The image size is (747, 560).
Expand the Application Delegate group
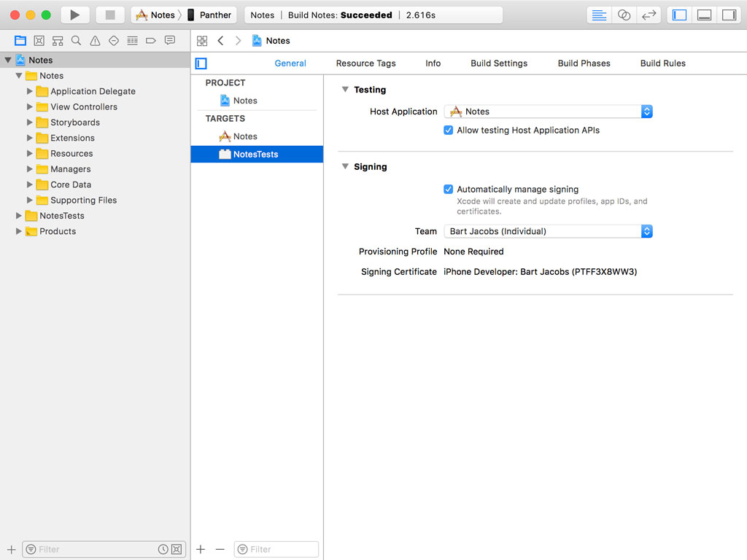click(29, 91)
